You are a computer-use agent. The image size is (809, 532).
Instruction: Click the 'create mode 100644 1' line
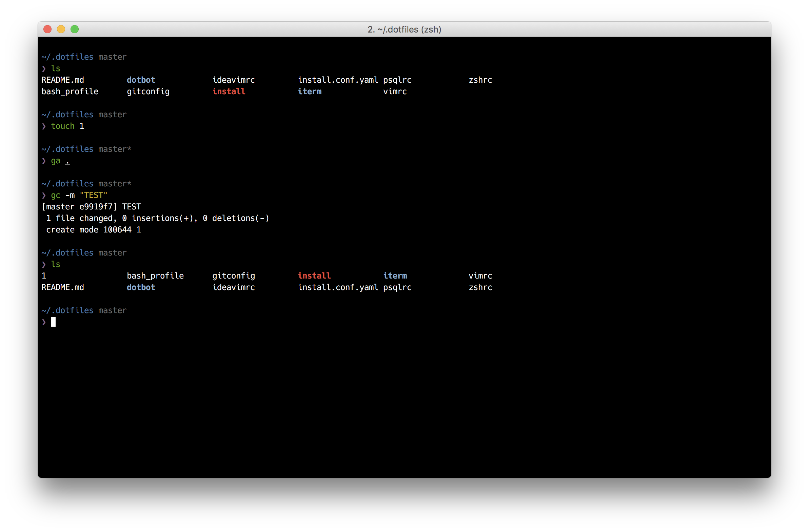coord(94,230)
